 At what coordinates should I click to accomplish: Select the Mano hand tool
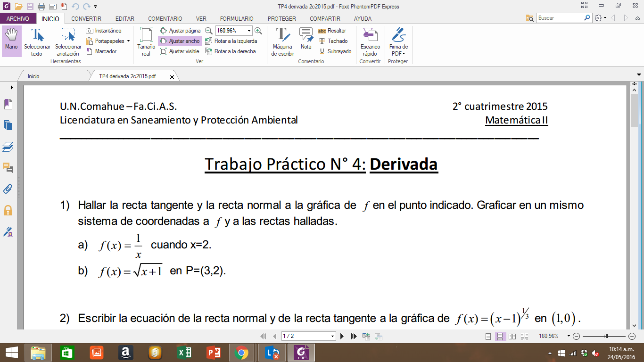[x=11, y=41]
